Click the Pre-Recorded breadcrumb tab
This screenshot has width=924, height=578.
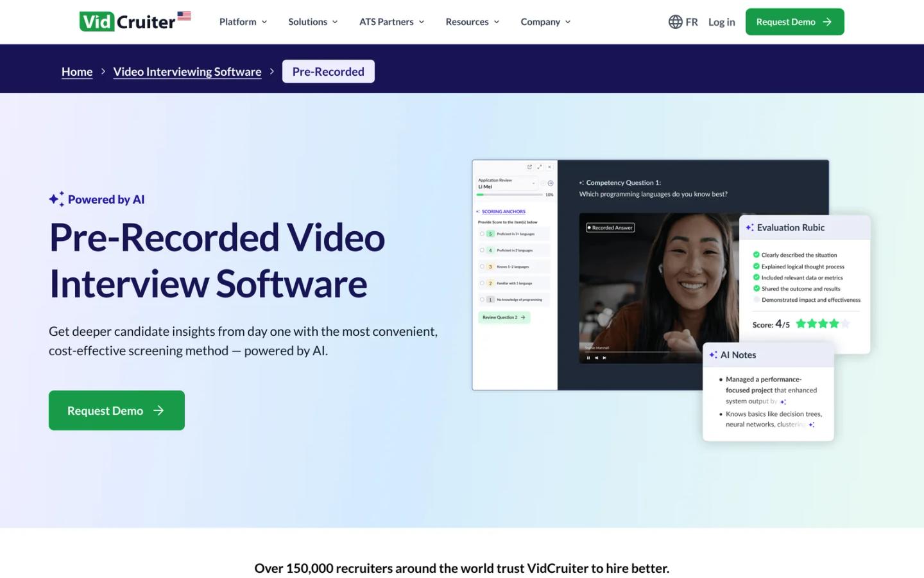pyautogui.click(x=329, y=71)
